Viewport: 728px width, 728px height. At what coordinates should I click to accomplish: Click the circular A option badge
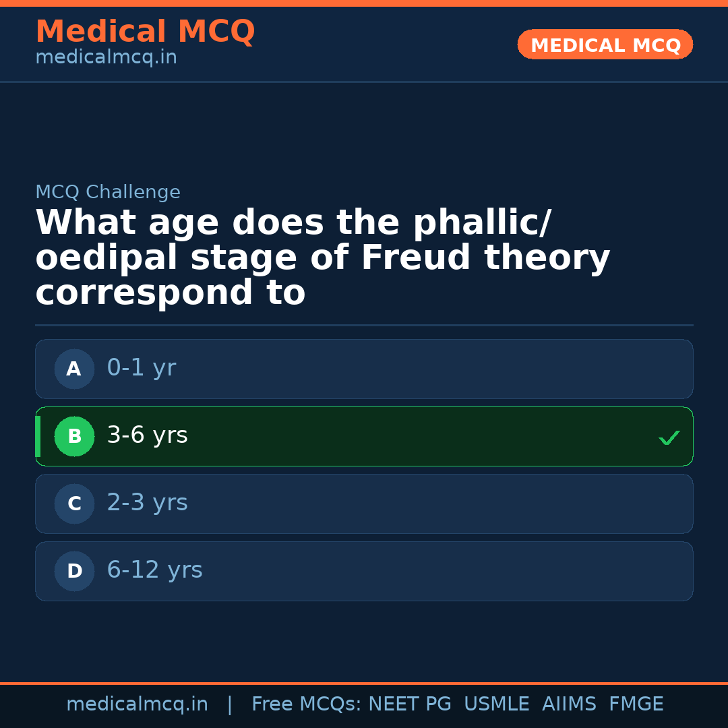pyautogui.click(x=74, y=369)
